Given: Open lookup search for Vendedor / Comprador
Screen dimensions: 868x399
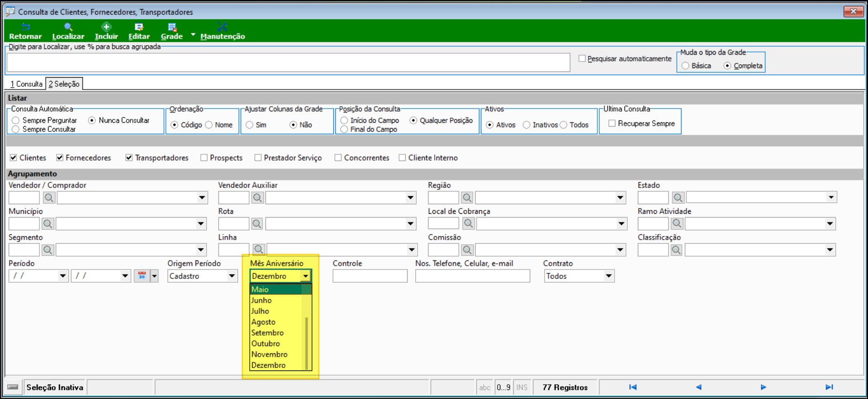Looking at the screenshot, I should [49, 198].
